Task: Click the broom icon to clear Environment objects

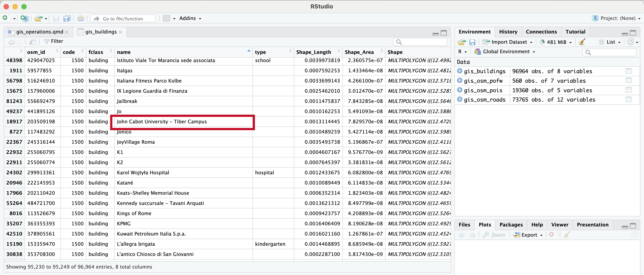Action: [582, 42]
